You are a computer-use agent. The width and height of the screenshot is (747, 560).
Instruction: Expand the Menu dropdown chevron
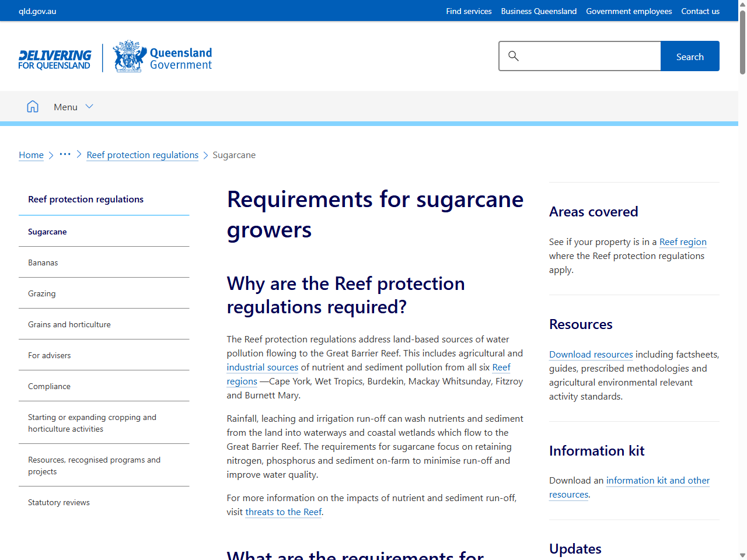[89, 106]
